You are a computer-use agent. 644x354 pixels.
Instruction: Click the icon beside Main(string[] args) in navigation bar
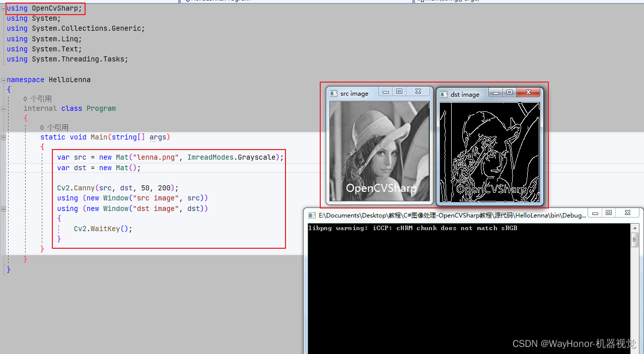coord(422,1)
